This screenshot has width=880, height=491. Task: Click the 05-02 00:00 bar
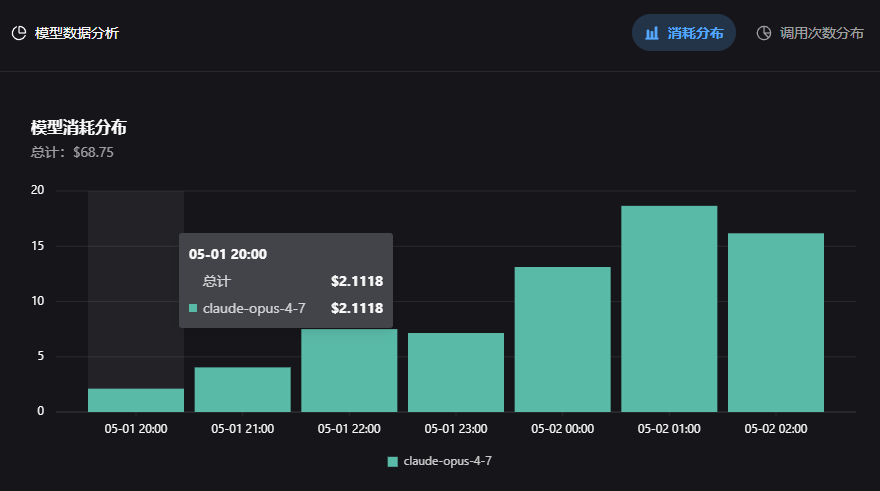(x=562, y=339)
